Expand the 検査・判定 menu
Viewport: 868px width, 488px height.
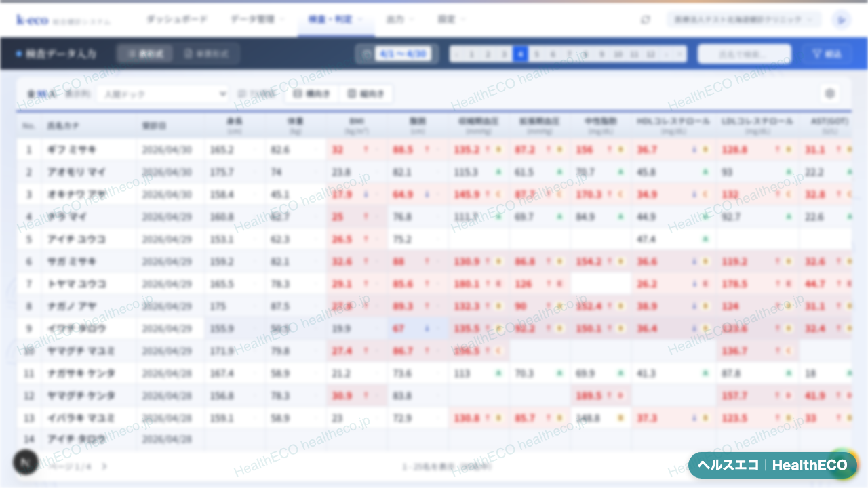tap(336, 20)
